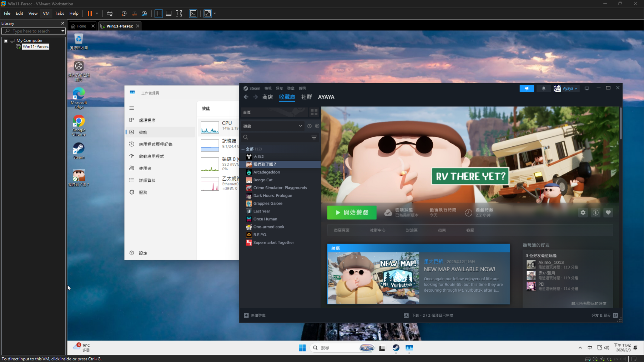Viewport: 644px width, 362px height.
Task: Click the green 開始遊戲 play button
Action: pyautogui.click(x=352, y=213)
